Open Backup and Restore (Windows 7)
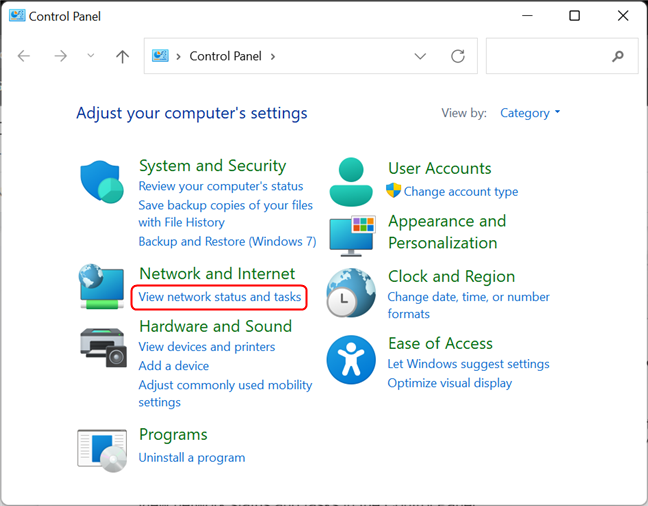This screenshot has width=648, height=506. [x=227, y=241]
